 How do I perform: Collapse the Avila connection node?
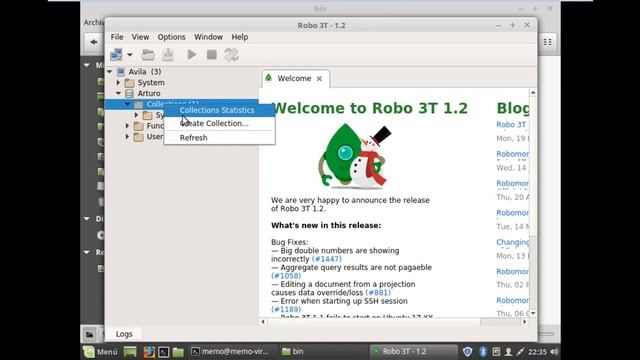point(110,71)
